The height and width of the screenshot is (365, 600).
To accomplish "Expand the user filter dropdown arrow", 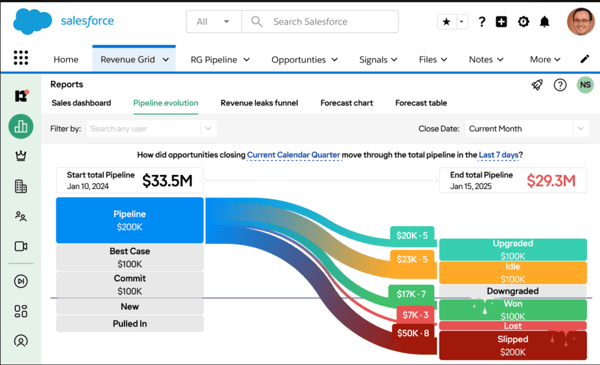I will pos(208,129).
